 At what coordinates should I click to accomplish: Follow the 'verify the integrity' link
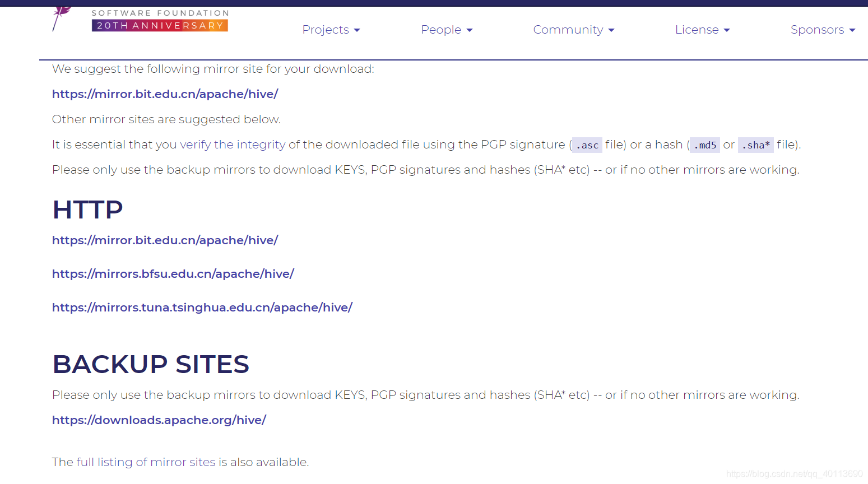[x=233, y=145]
